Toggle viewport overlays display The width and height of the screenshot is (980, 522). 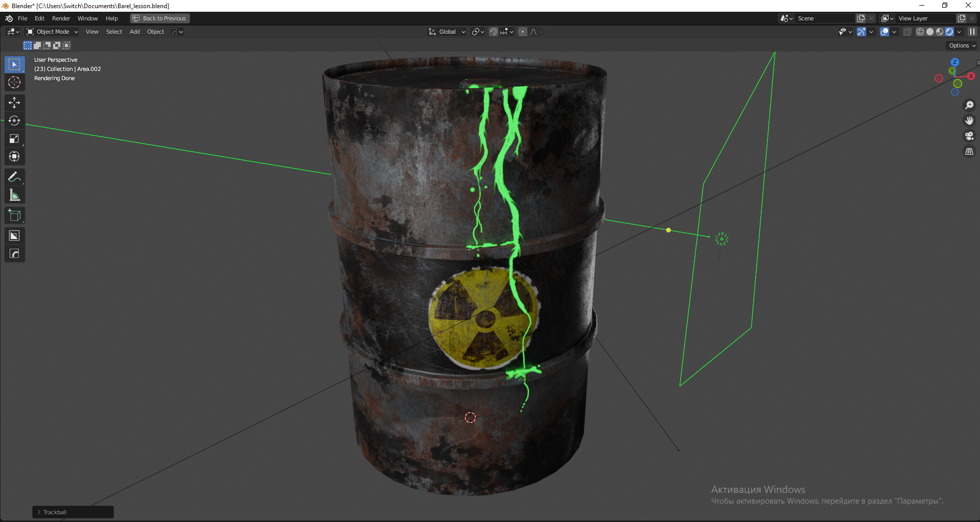click(884, 32)
